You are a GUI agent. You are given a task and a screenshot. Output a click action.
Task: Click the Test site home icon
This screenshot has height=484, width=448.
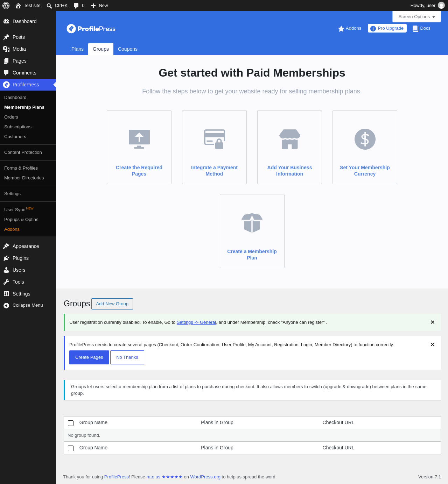tap(18, 6)
